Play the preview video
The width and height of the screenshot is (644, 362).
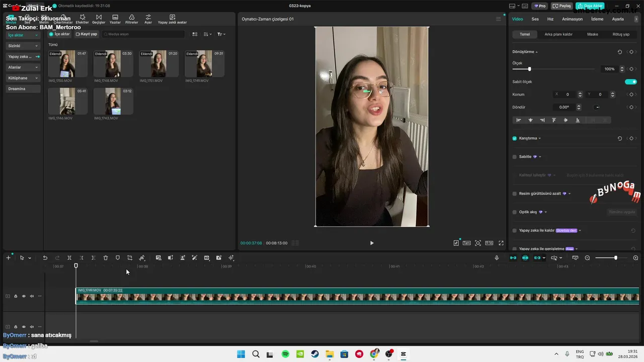click(372, 243)
